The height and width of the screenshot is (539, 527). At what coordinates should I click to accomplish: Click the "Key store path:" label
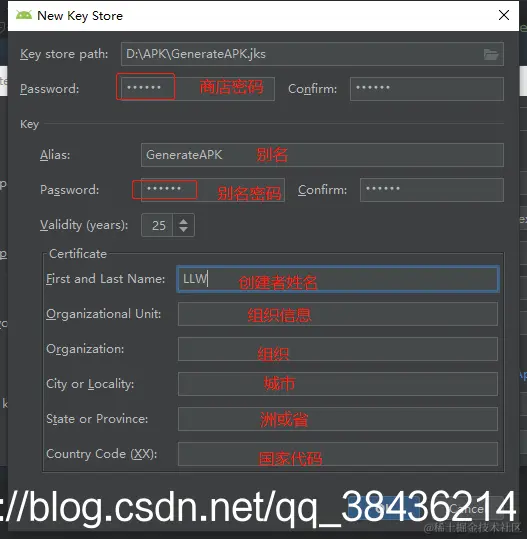click(x=64, y=54)
